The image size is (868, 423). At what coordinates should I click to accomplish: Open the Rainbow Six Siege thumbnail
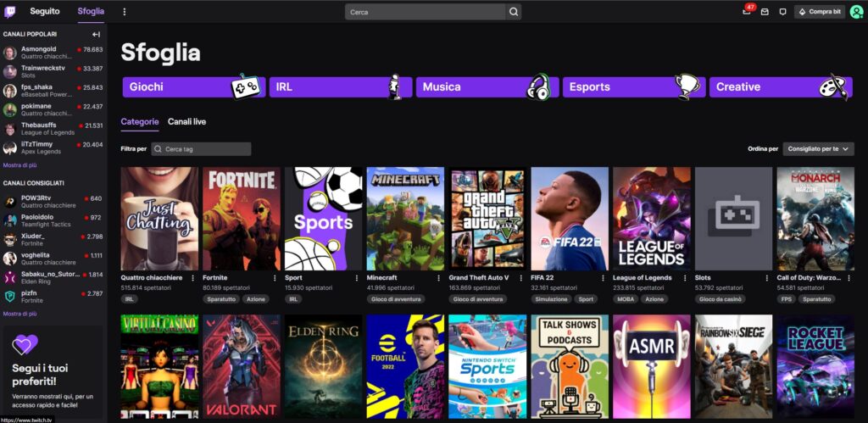(x=733, y=366)
